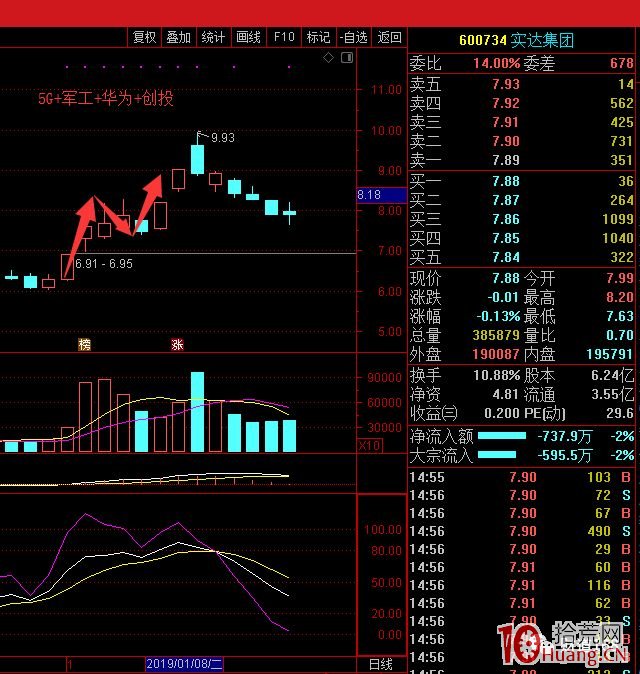This screenshot has width=640, height=674.
Task: Click the 榜 marker below the chart
Action: 85,344
